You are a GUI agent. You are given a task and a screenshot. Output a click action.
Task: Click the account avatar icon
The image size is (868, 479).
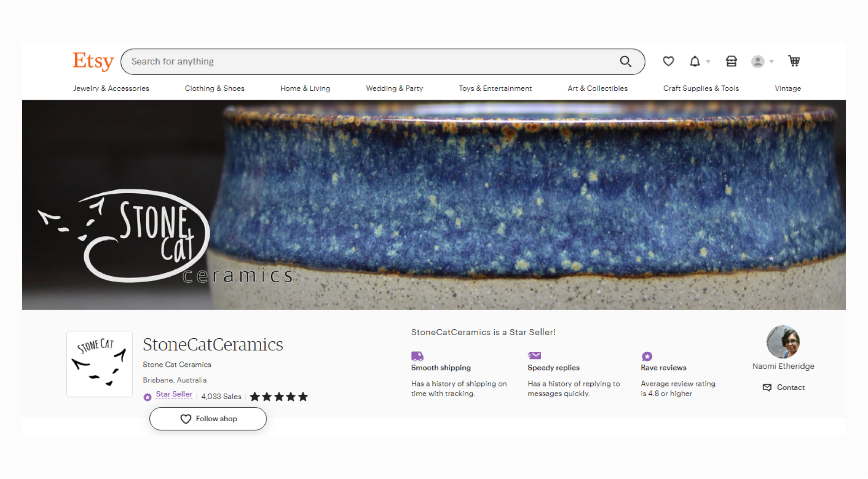tap(758, 62)
